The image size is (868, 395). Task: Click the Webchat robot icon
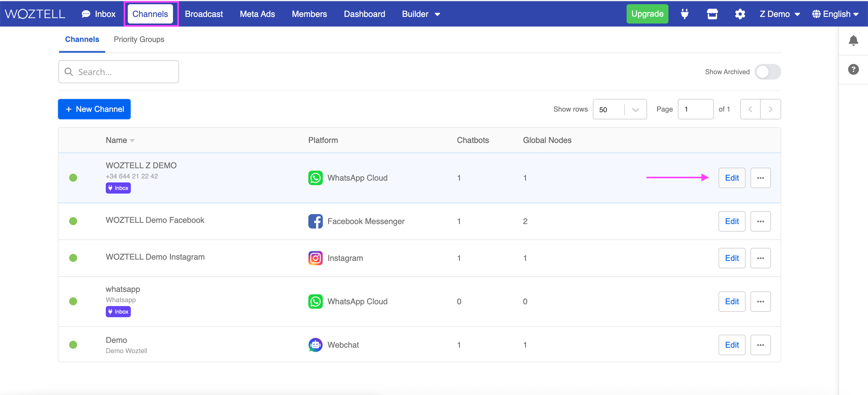click(x=315, y=345)
